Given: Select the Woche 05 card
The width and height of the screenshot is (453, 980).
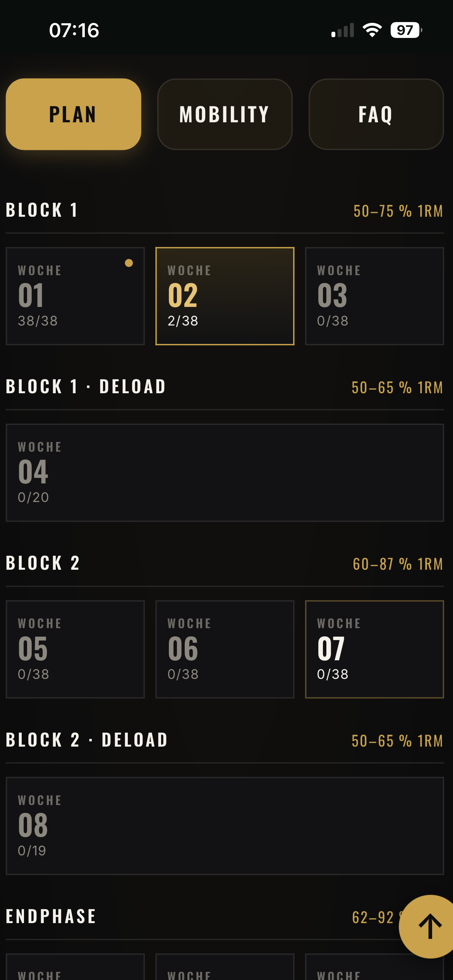Looking at the screenshot, I should point(75,649).
